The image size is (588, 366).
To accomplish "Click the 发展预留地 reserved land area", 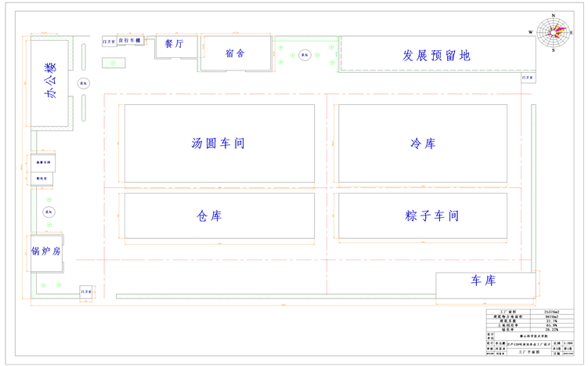I will point(436,55).
